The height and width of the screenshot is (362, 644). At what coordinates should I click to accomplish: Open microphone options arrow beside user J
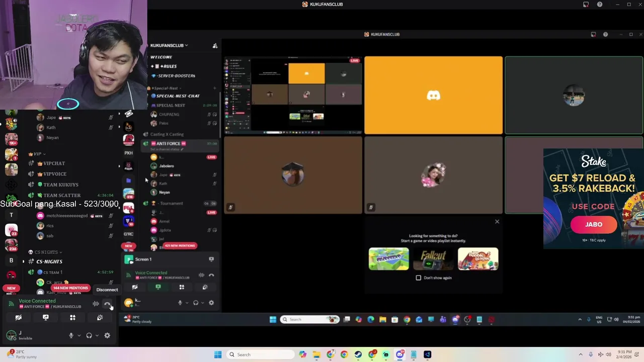point(79,335)
